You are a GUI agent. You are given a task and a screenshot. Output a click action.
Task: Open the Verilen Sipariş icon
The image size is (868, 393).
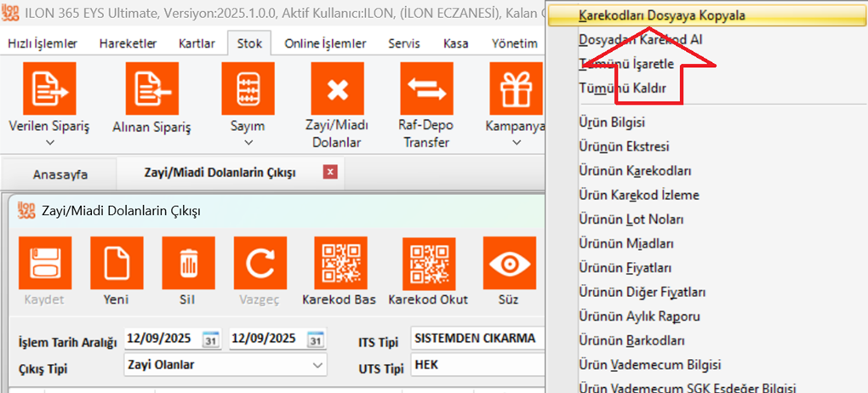49,88
